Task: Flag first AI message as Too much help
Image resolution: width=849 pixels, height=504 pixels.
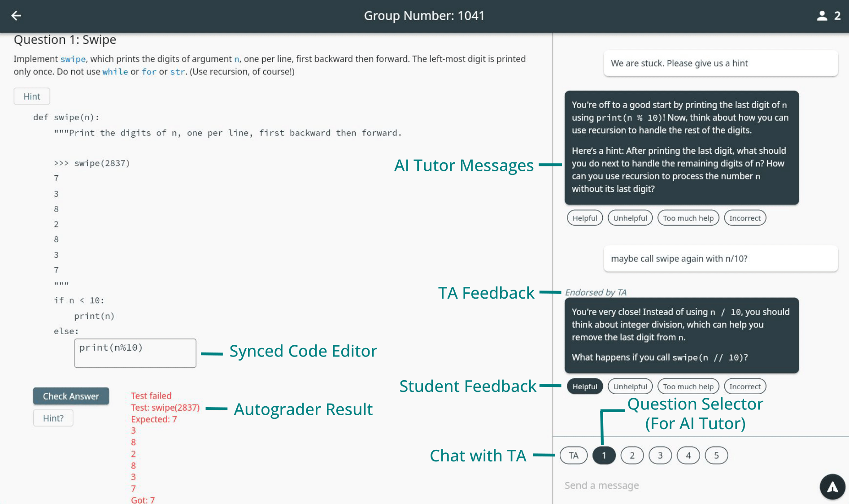Action: (x=688, y=218)
